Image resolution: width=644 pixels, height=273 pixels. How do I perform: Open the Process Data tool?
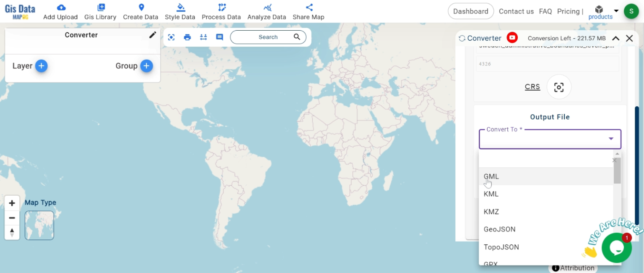coord(221,11)
